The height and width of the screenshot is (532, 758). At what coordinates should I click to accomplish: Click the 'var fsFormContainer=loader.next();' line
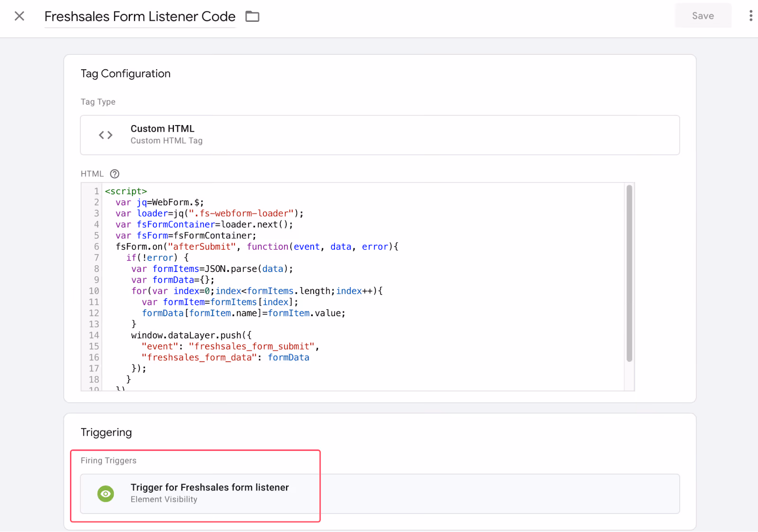point(204,225)
